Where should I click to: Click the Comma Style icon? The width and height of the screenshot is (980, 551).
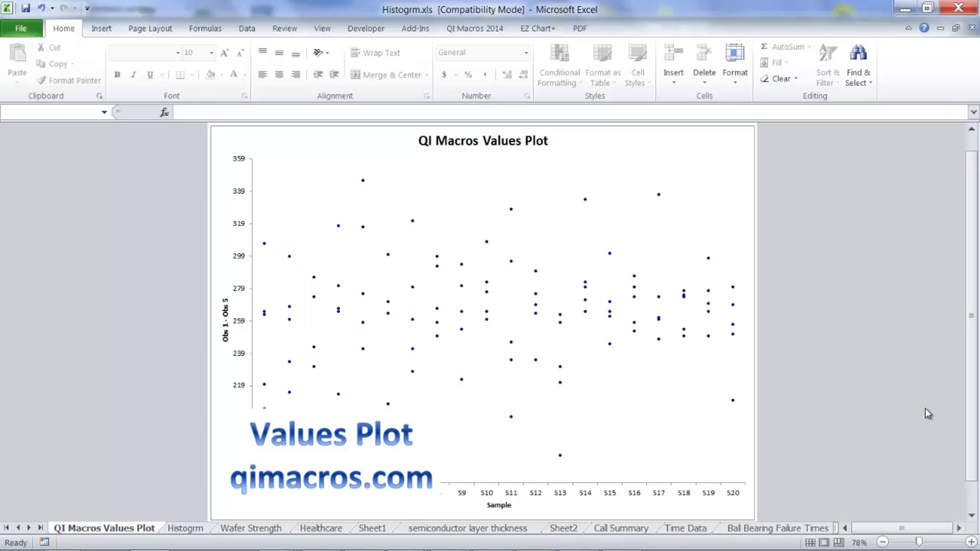485,75
